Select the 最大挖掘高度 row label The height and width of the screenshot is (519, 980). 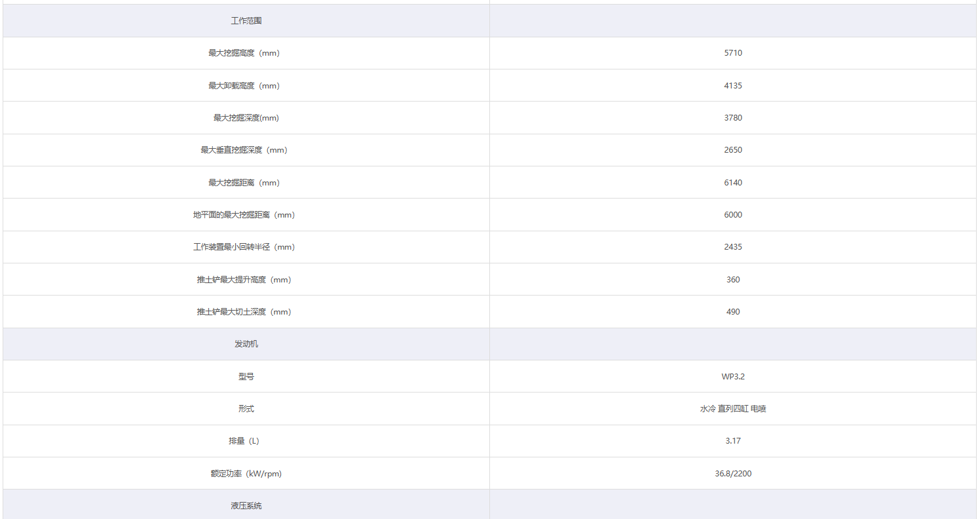point(244,53)
